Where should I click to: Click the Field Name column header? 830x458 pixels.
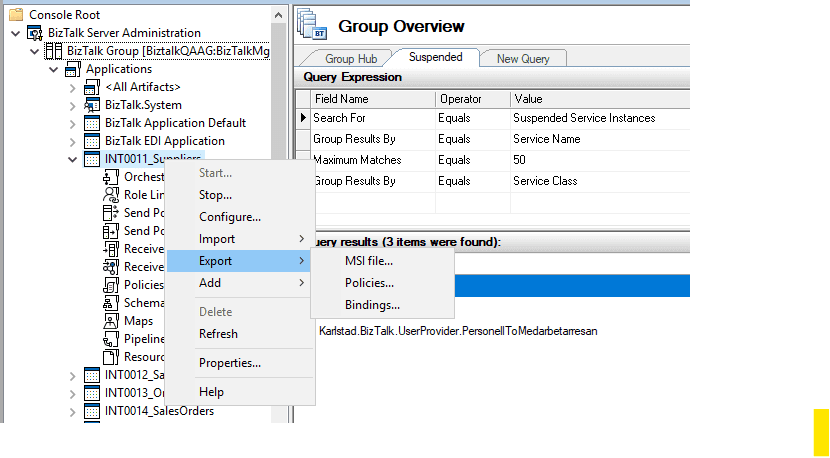coord(373,99)
